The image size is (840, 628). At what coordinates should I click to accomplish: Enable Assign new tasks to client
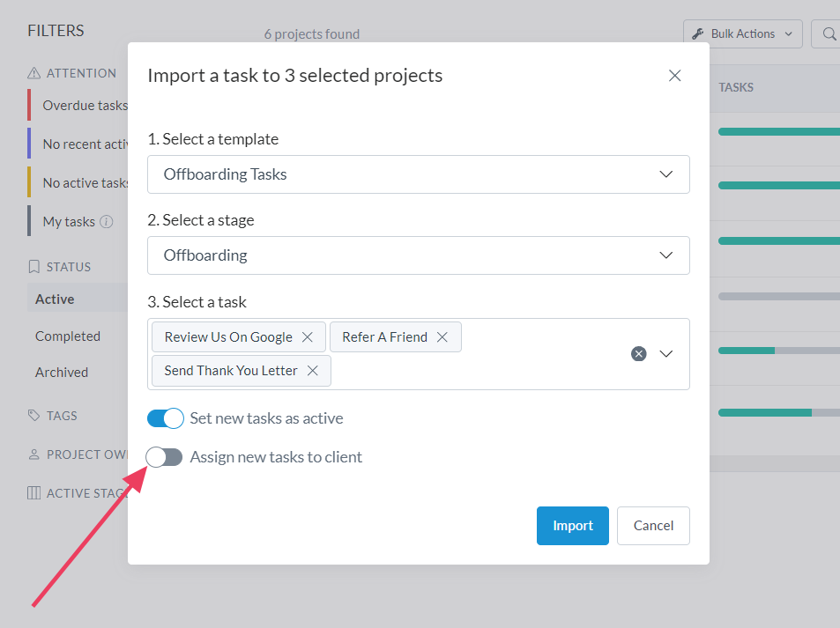pos(165,457)
